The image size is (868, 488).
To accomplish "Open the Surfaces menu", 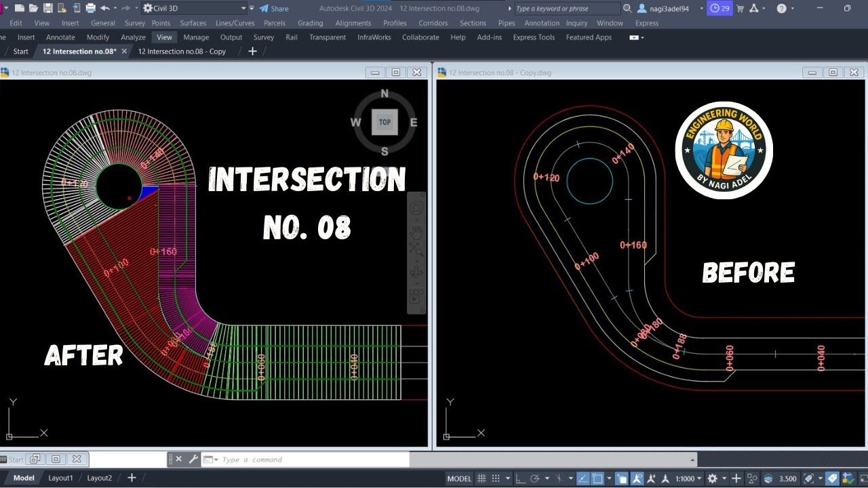I will point(193,23).
